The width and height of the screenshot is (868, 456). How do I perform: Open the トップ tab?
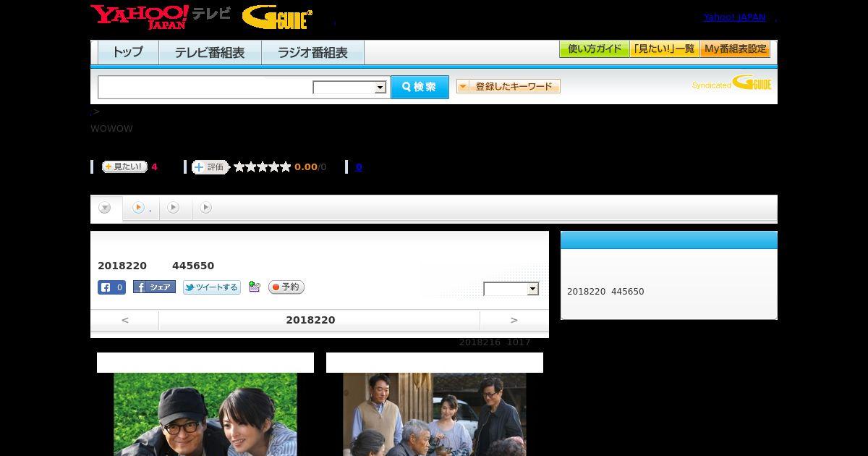(128, 52)
